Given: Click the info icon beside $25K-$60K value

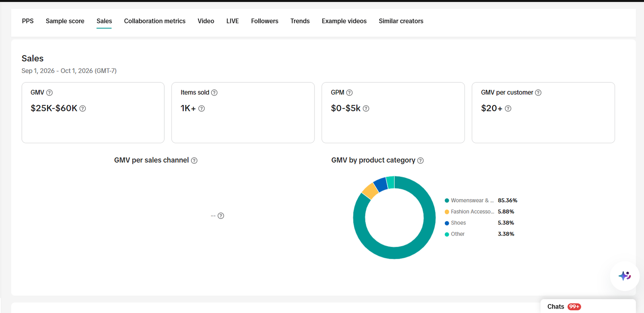Looking at the screenshot, I should coord(83,108).
